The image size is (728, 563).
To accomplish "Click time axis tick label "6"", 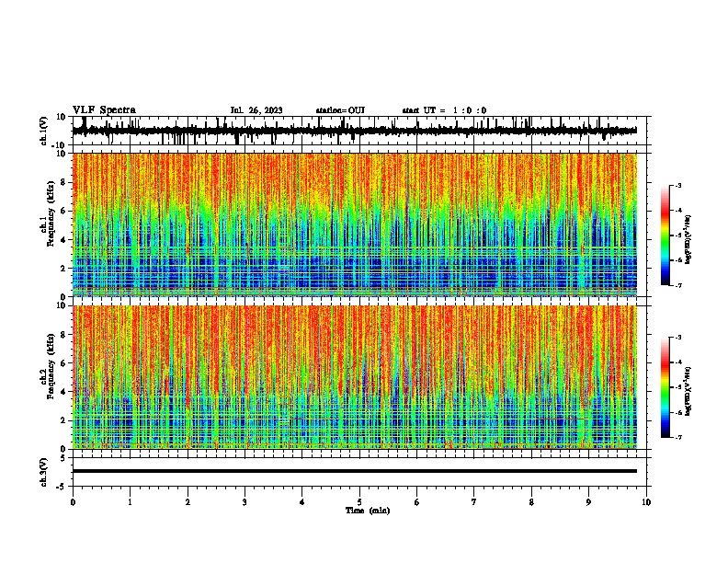I will click(x=417, y=502).
